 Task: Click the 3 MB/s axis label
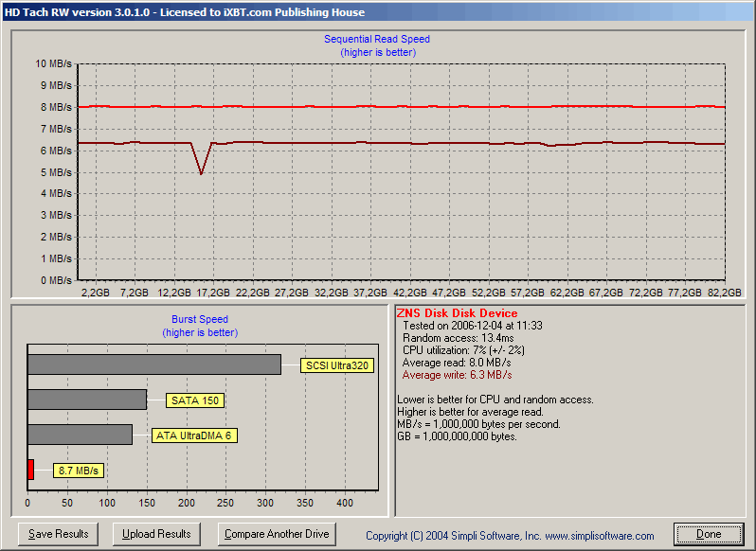(56, 215)
